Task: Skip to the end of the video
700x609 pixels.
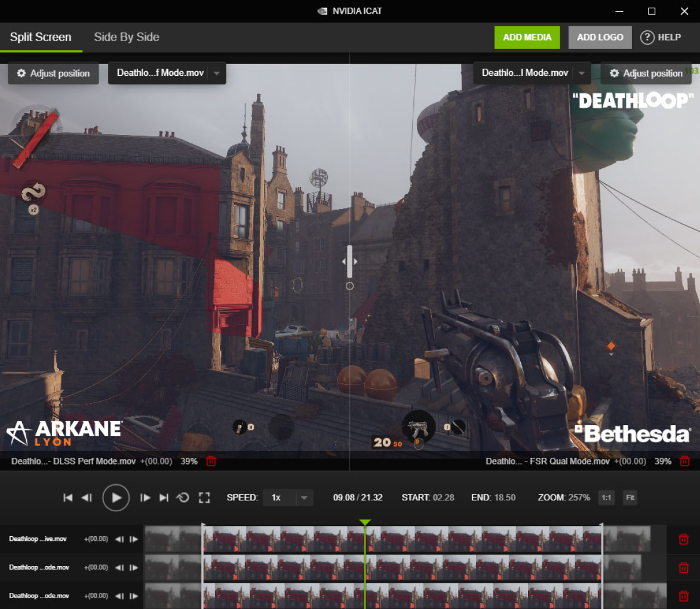Action: (x=164, y=498)
